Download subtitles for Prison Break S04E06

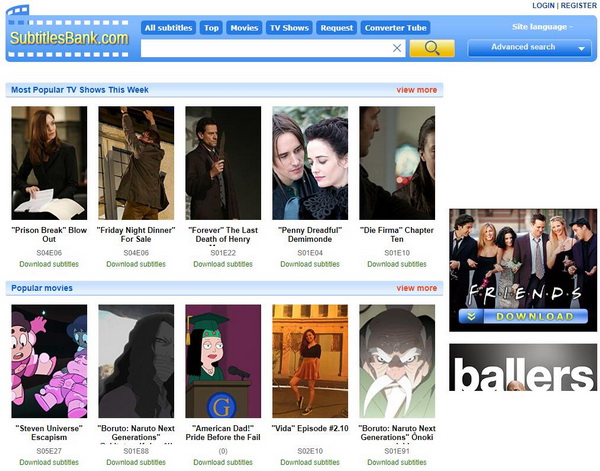[49, 264]
